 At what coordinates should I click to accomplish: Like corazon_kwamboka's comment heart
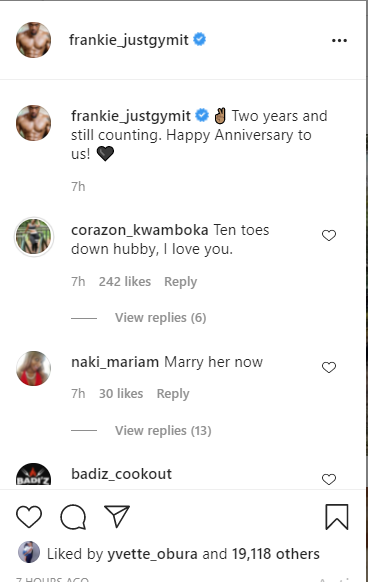[x=329, y=235]
